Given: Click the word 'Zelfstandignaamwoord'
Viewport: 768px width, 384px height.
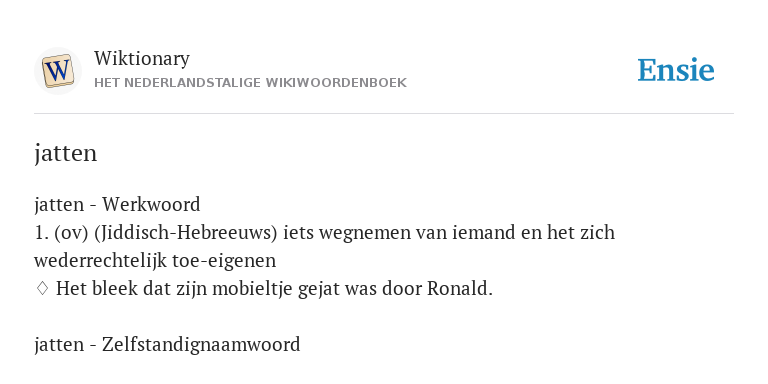Looking at the screenshot, I should (x=201, y=345).
